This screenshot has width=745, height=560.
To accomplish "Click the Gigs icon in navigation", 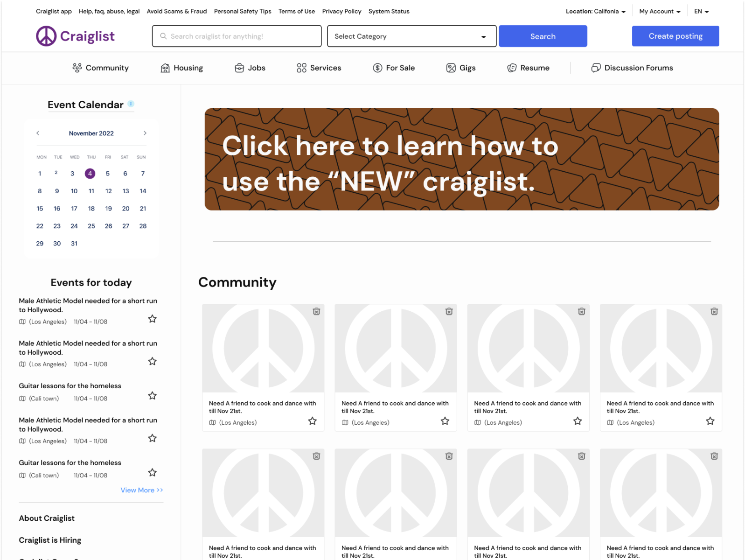I will [x=451, y=68].
